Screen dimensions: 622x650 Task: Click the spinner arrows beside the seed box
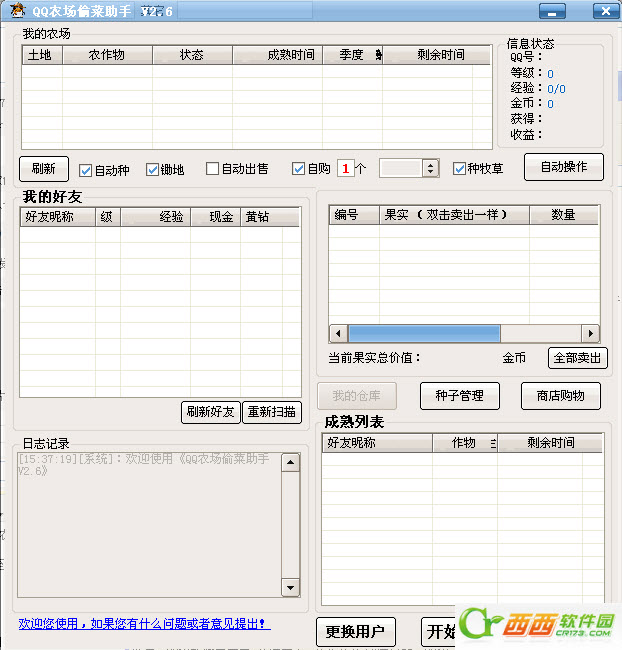tap(430, 168)
